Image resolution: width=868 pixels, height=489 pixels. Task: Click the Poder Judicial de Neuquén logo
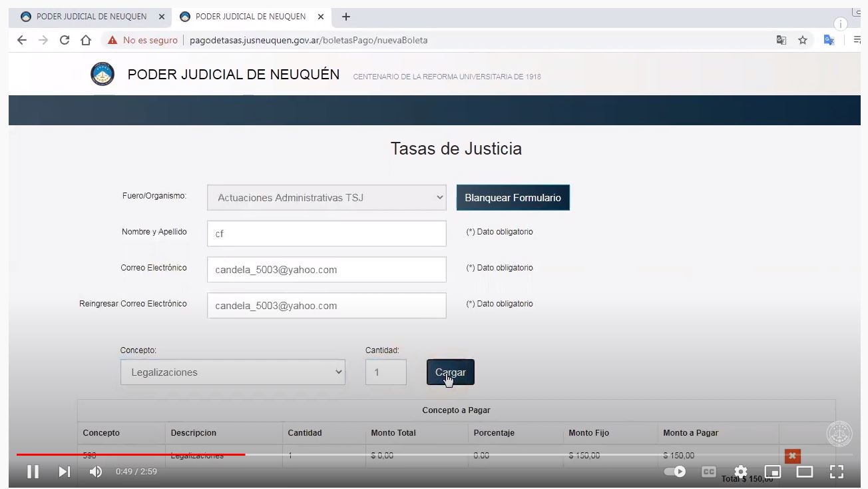(x=103, y=74)
